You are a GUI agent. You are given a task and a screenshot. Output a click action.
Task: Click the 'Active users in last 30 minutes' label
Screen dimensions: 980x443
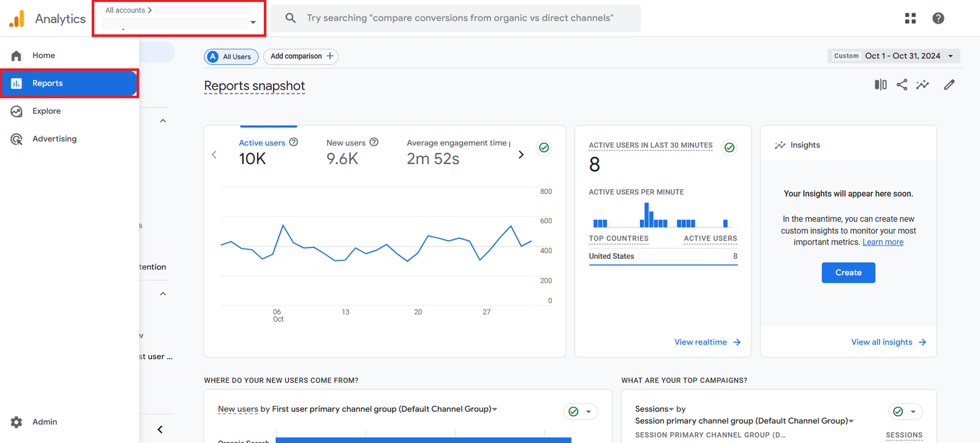click(650, 146)
